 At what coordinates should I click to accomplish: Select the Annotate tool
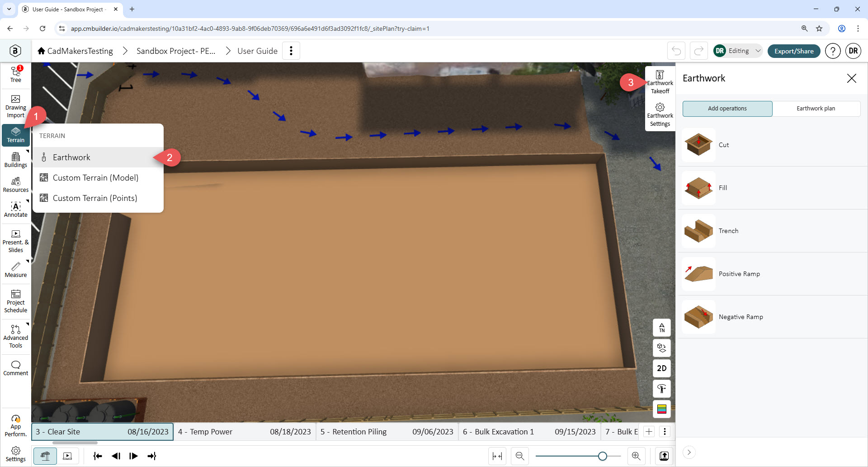[16, 210]
